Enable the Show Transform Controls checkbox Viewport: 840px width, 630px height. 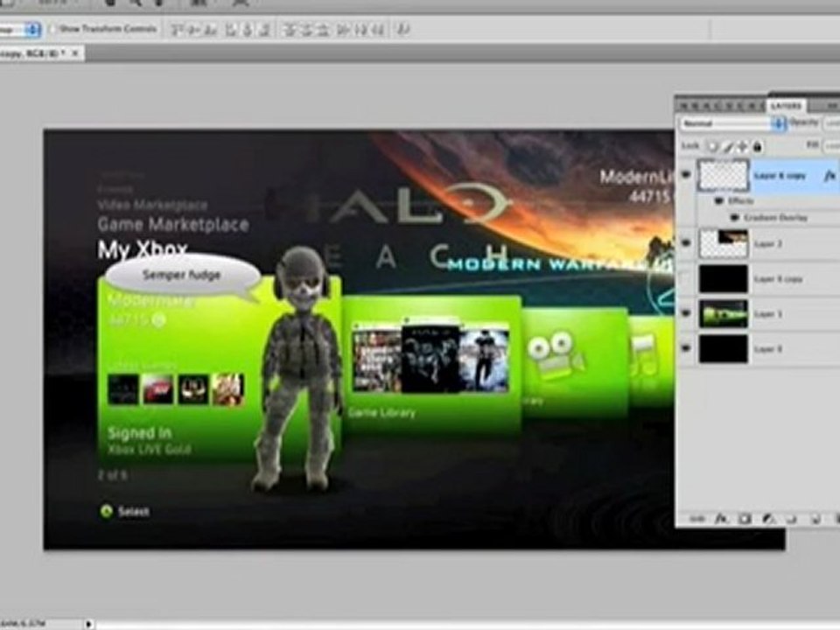pyautogui.click(x=53, y=29)
